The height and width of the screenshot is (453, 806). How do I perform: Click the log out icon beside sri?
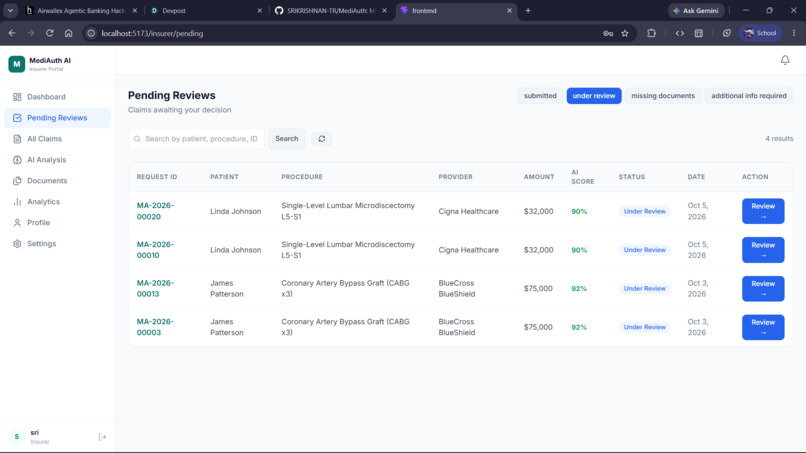tap(102, 437)
